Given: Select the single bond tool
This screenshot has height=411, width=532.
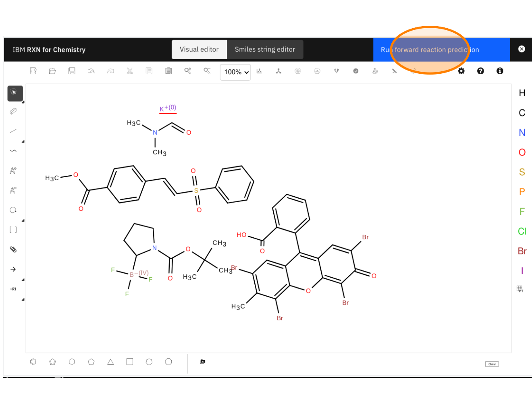Looking at the screenshot, I should [x=13, y=131].
